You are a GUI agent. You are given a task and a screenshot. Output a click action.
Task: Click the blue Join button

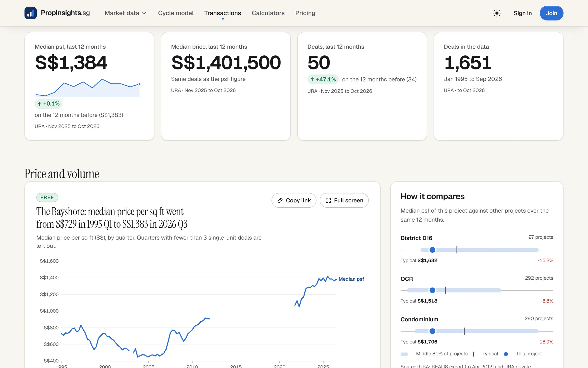pyautogui.click(x=551, y=13)
